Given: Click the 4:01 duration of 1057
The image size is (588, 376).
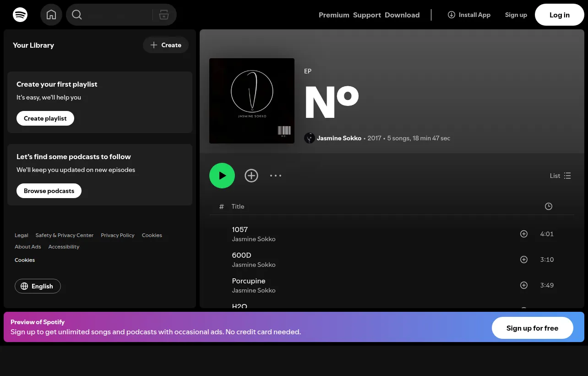Looking at the screenshot, I should point(547,234).
